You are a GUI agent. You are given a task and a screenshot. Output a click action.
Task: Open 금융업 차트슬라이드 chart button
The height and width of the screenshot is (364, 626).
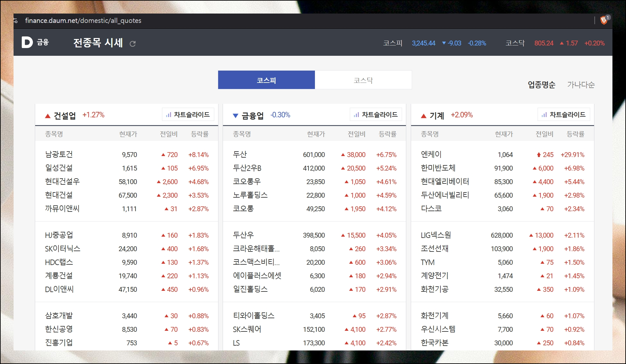point(376,114)
